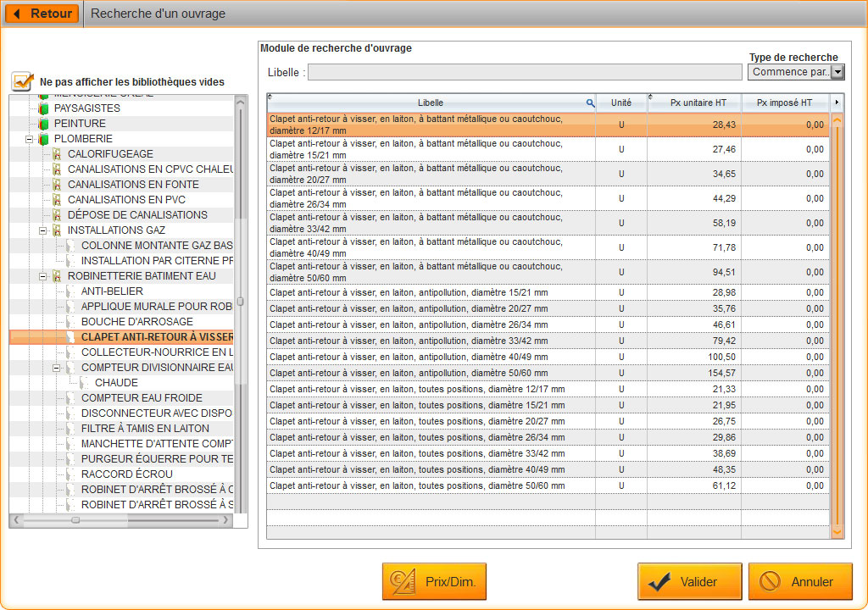Click ROBINETTERIE BATIMENT EAU chapter icon
Viewport: 868px width, 610px height.
(x=57, y=276)
